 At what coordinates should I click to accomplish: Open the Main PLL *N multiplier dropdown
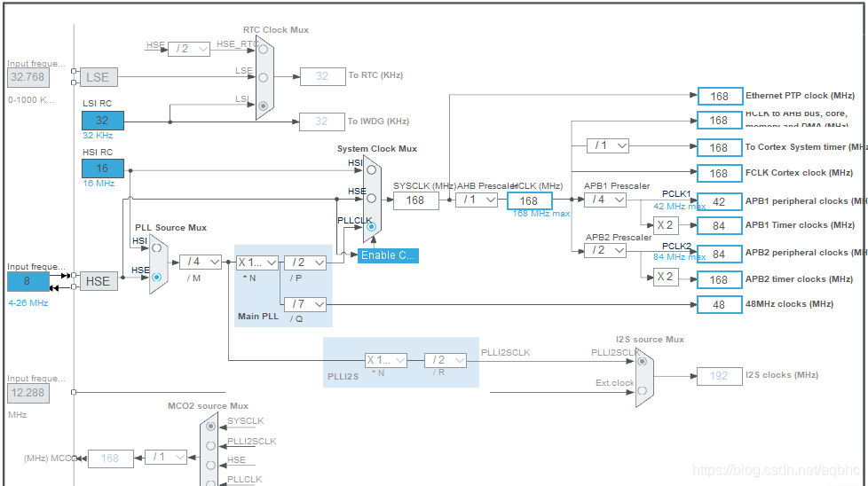256,263
